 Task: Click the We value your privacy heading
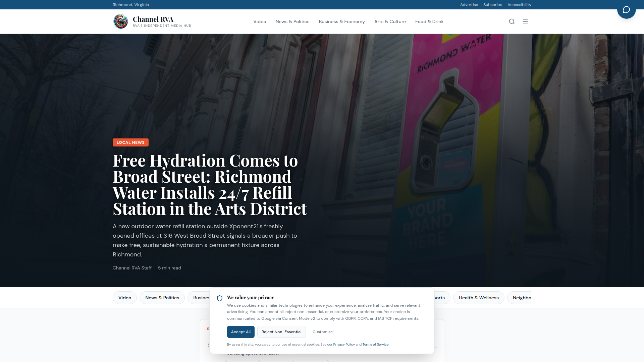coord(251,298)
